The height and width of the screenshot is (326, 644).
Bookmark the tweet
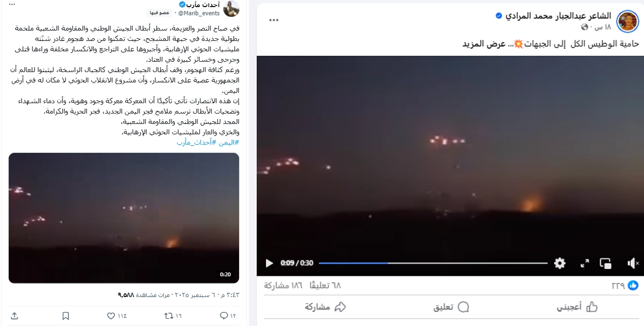(65, 316)
